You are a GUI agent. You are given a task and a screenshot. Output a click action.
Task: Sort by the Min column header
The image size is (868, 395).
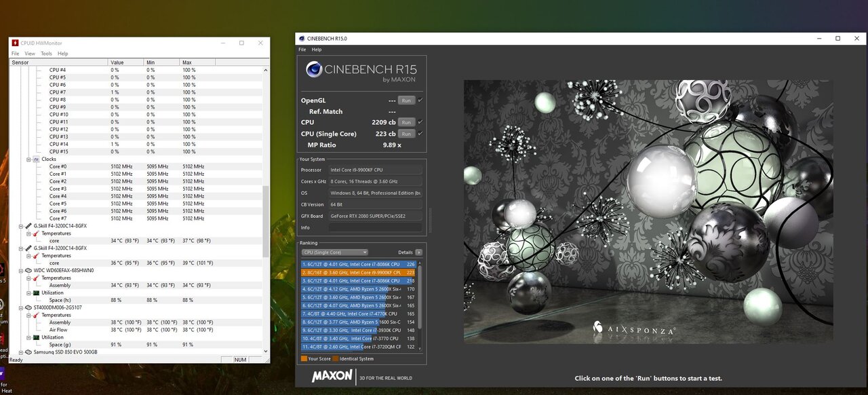(162, 62)
